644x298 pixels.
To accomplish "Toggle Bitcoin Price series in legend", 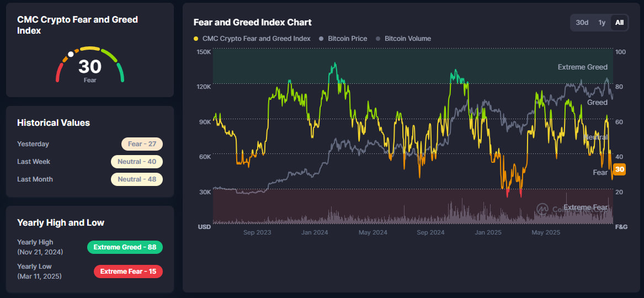I will point(347,39).
